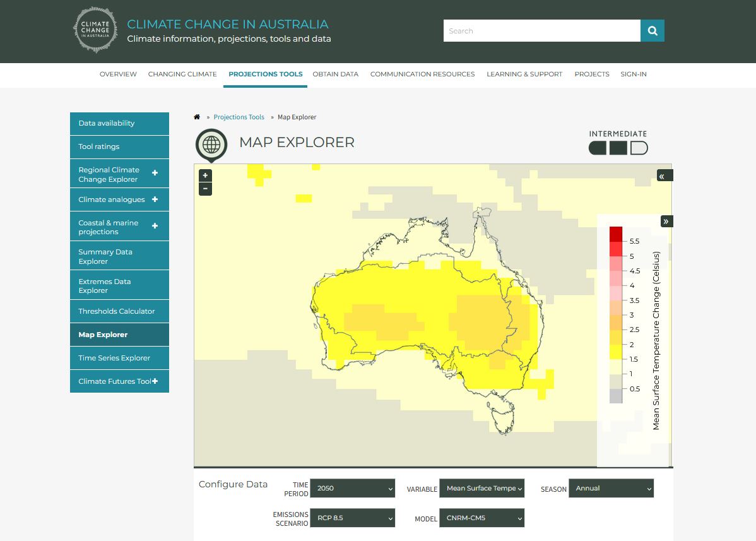
Task: Open the Emissions Scenario dropdown
Action: pyautogui.click(x=352, y=518)
